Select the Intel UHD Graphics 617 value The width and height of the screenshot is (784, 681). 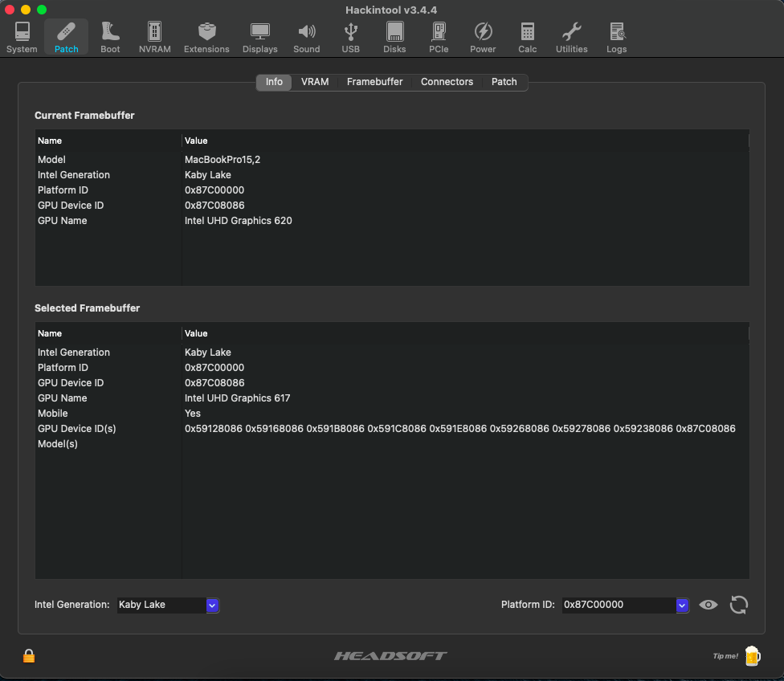[x=237, y=398]
